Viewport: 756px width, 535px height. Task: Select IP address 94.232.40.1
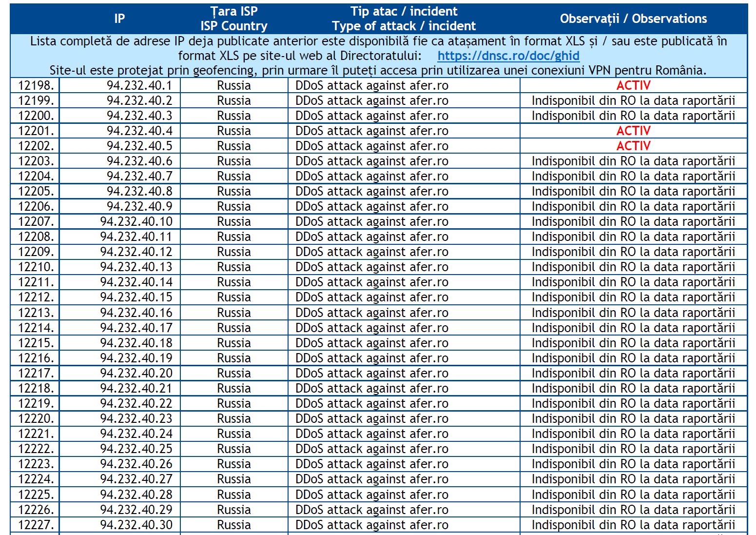(x=139, y=85)
